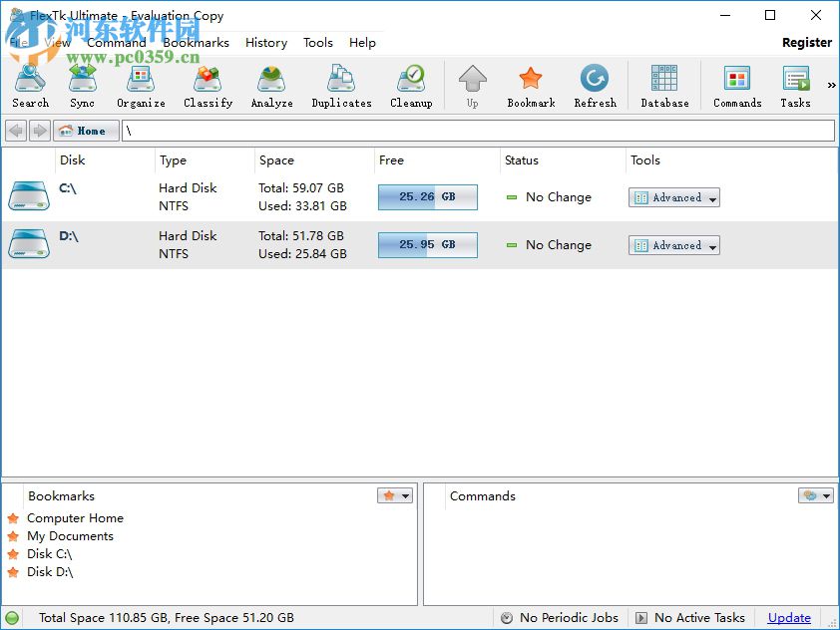Go to Home location
The width and height of the screenshot is (840, 630).
86,131
